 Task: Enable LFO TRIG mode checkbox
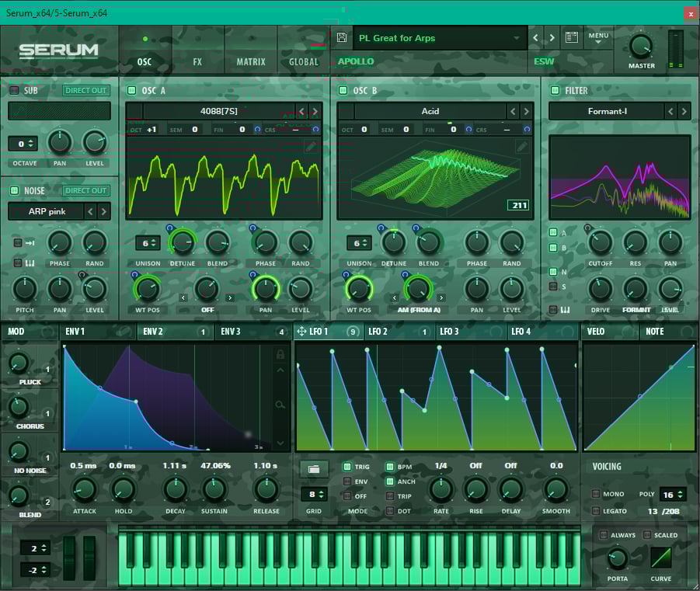pyautogui.click(x=347, y=467)
